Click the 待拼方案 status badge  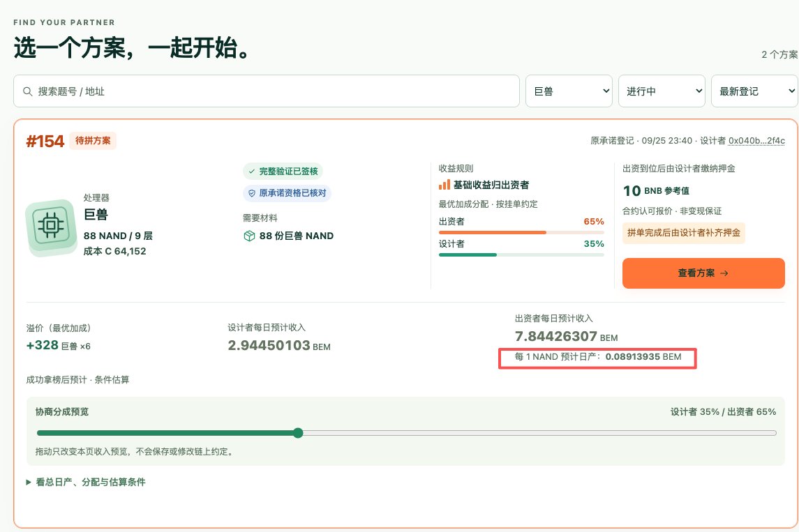tap(93, 141)
